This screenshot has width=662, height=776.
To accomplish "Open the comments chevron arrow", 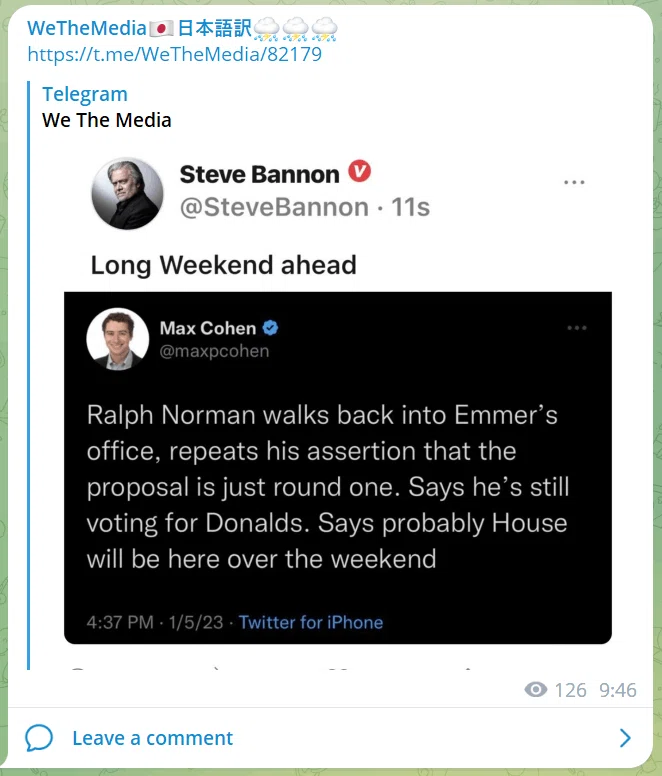I will tap(625, 738).
